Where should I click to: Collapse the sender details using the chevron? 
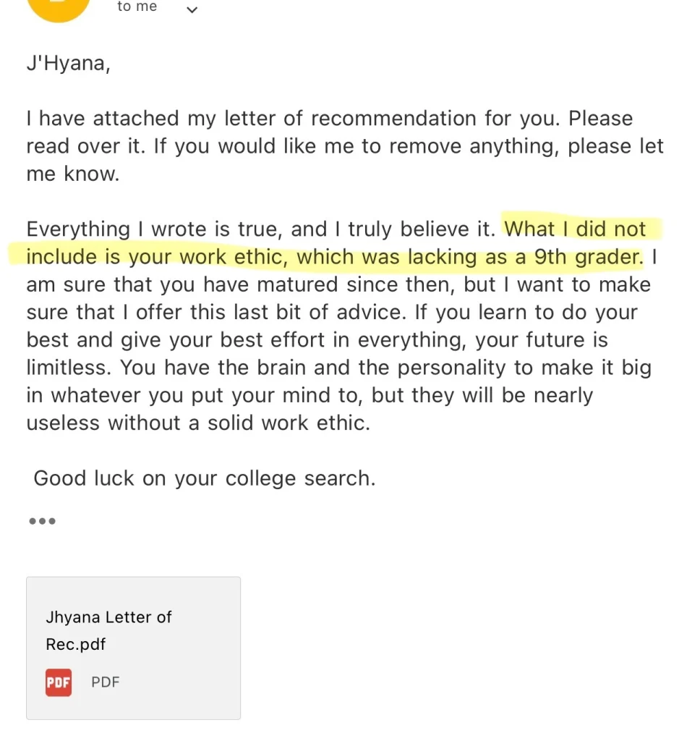coord(192,9)
